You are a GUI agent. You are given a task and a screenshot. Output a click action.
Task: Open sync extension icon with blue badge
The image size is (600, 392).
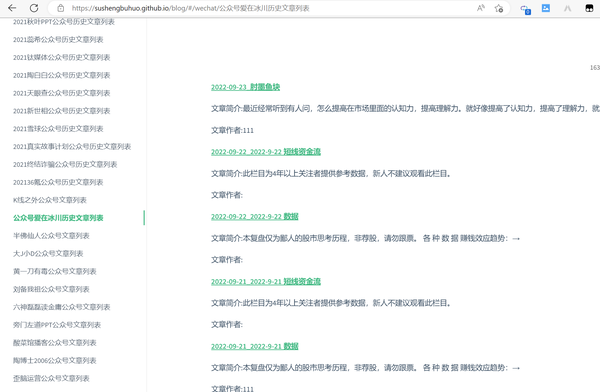tap(525, 9)
